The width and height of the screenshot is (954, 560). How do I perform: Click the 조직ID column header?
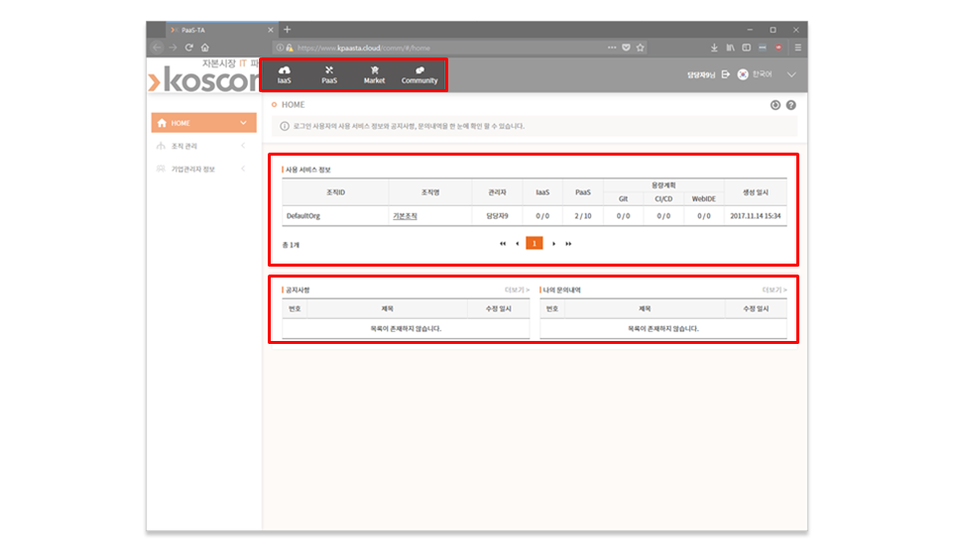pyautogui.click(x=335, y=192)
